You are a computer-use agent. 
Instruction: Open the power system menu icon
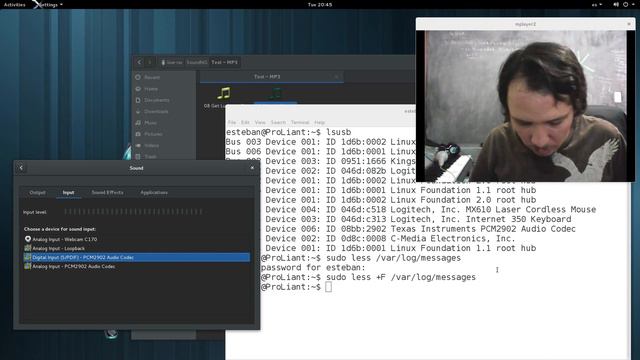(627, 4)
